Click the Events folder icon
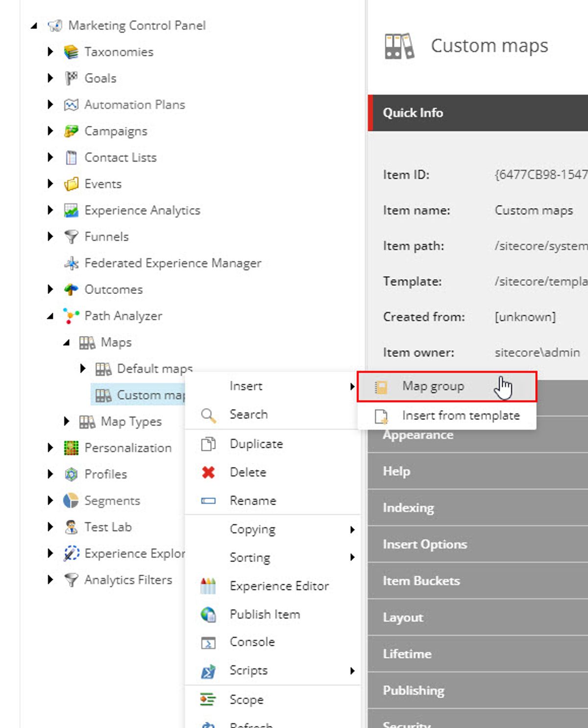588x728 pixels. [x=71, y=184]
